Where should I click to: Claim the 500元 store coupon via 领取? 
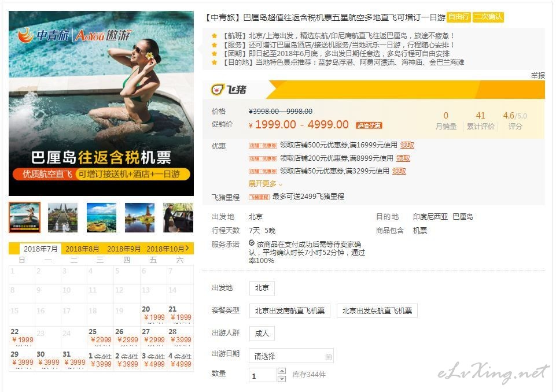(x=407, y=145)
